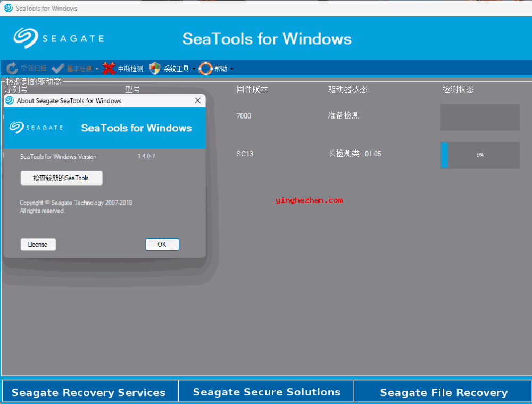Click the 9% test progress bar
Viewport: 532px width, 404px height.
(x=480, y=155)
